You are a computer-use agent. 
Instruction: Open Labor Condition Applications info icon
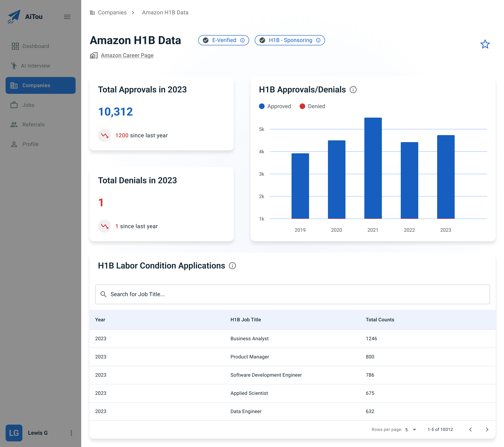click(x=232, y=266)
